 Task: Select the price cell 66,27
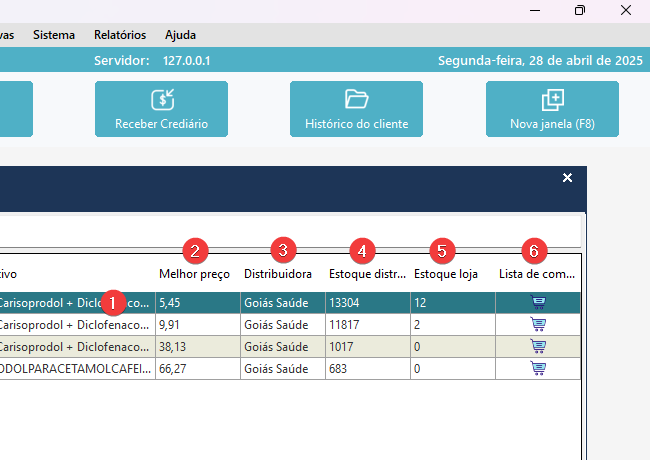tap(198, 368)
